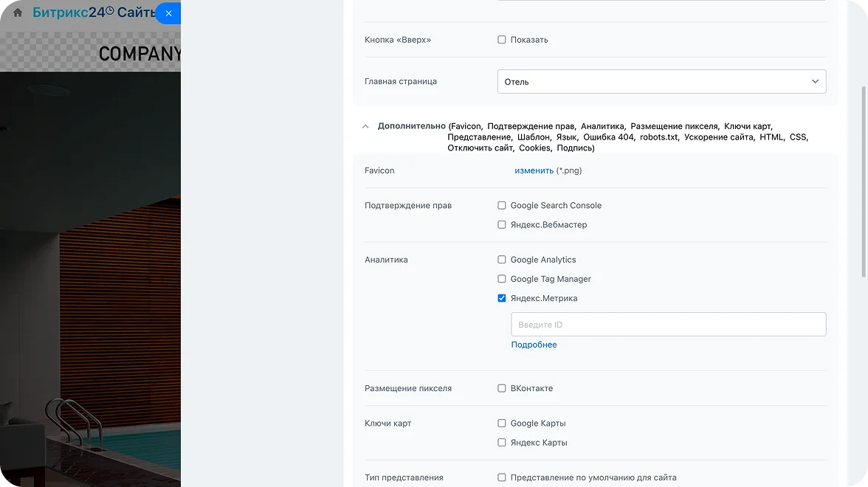Click the vertical scrollbar of settings panel
This screenshot has width=868, height=487.
coord(864,182)
